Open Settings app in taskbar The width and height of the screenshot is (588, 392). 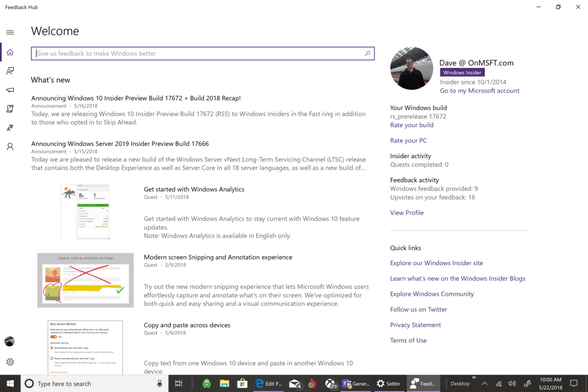[388, 383]
